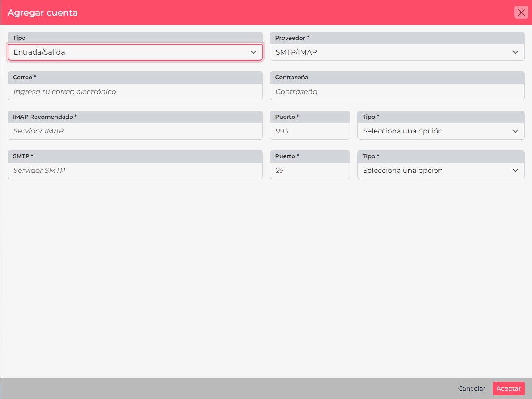
Task: Click the Servidor IMAP input field
Action: point(135,131)
